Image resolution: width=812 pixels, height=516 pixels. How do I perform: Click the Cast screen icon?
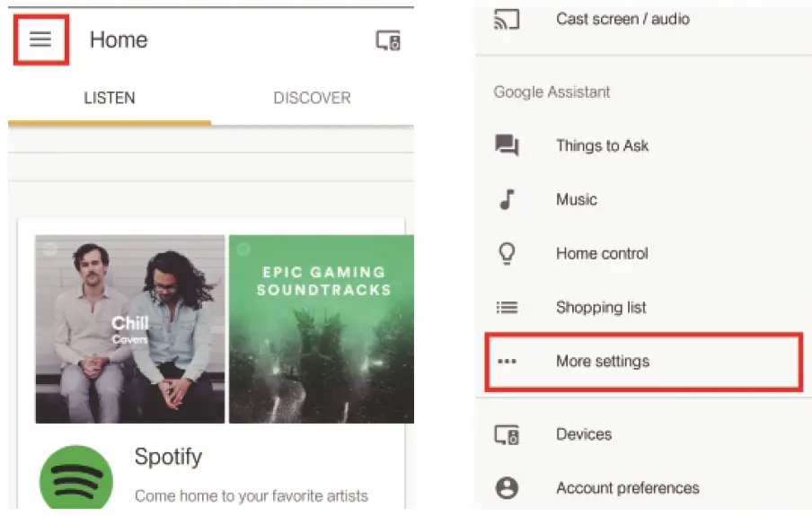tap(507, 20)
